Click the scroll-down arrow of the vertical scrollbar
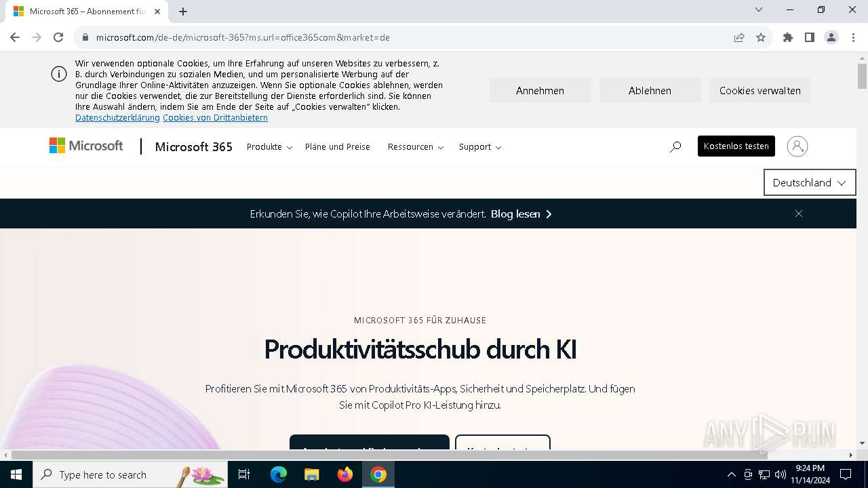The height and width of the screenshot is (488, 868). (862, 443)
